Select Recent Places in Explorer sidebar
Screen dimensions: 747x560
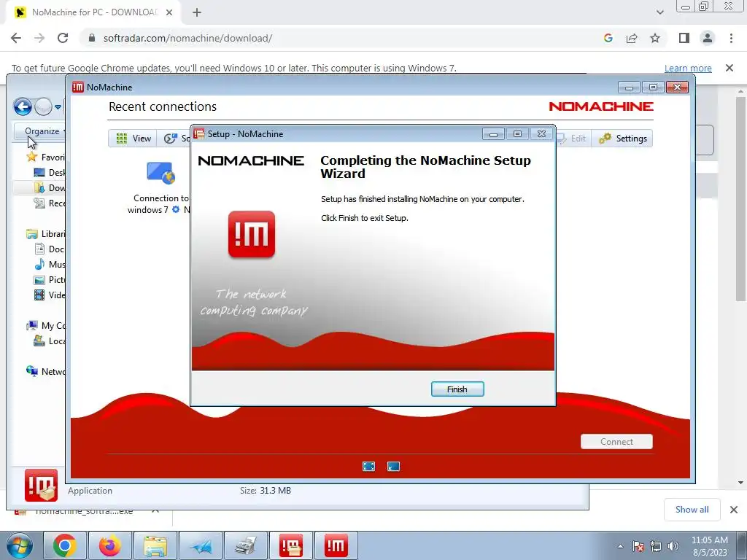[x=49, y=203]
